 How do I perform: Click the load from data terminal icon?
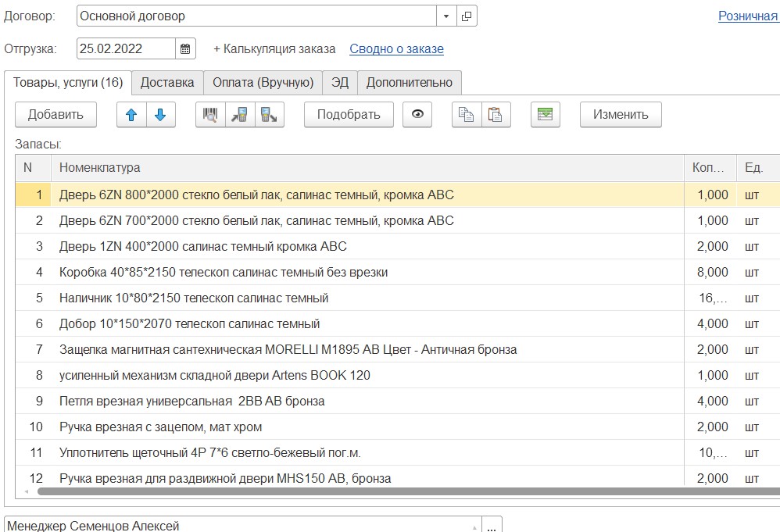tap(240, 115)
